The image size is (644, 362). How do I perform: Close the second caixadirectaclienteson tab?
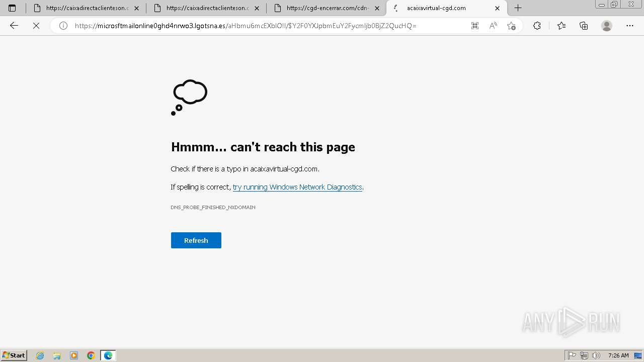pos(257,8)
